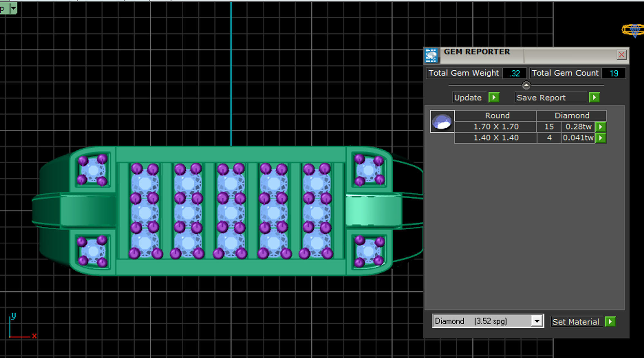Viewport: 644px width, 358px height.
Task: Collapse the panel with the round up-arrow
Action: pos(526,85)
